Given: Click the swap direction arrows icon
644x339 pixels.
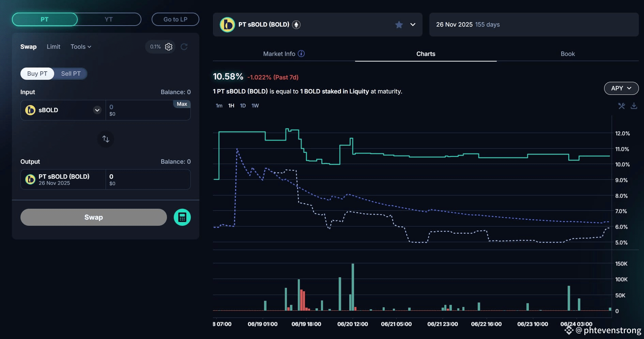Looking at the screenshot, I should tap(106, 139).
